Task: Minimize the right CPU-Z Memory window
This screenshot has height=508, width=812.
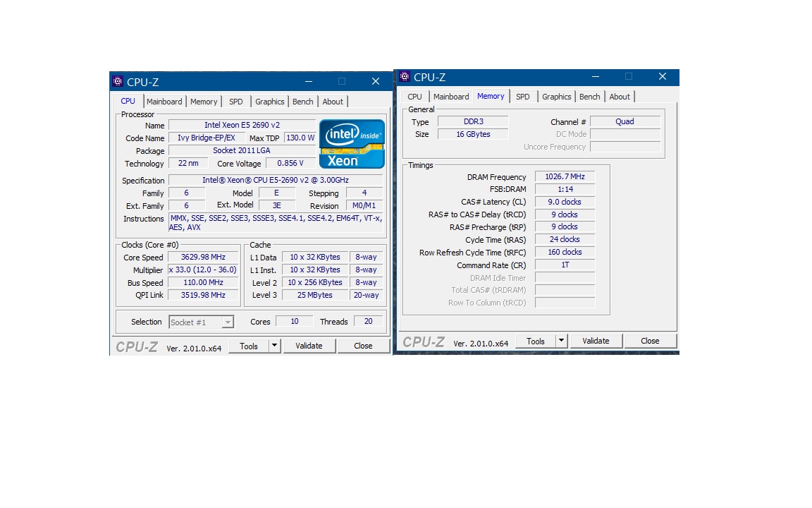Action: coord(596,77)
